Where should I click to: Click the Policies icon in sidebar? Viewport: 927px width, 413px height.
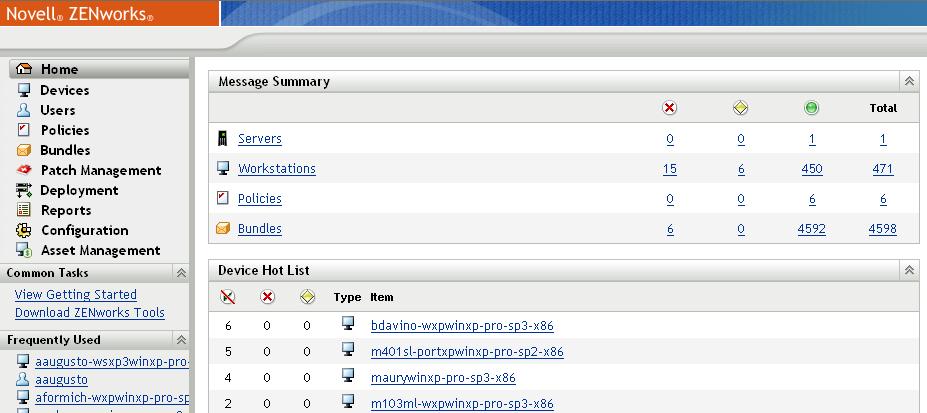pos(24,130)
